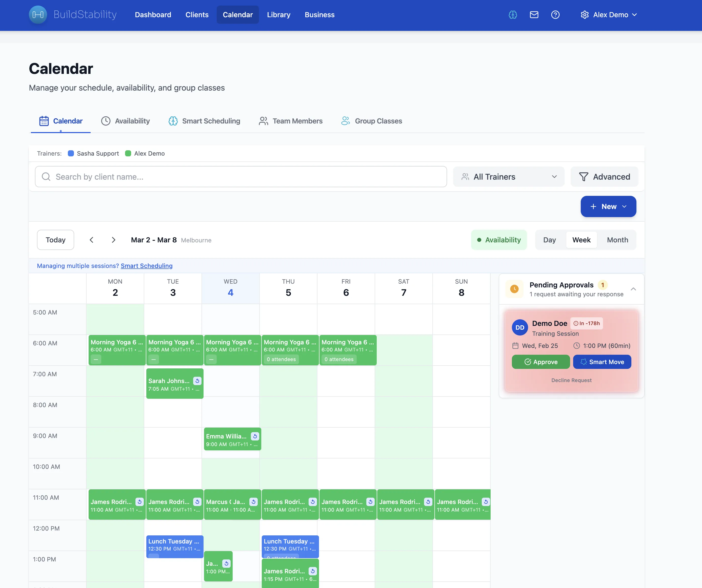Click the funnel filter icon in Advanced
The image size is (702, 588).
point(584,177)
